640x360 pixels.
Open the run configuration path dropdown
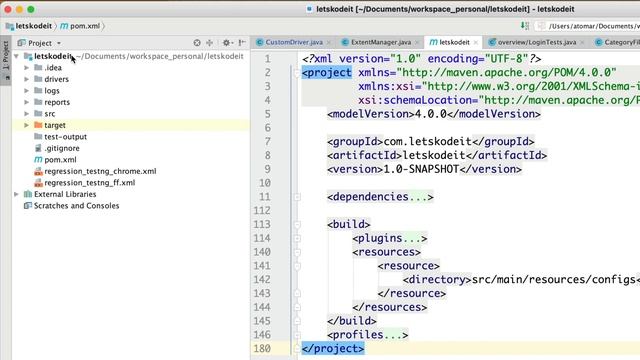[588, 26]
